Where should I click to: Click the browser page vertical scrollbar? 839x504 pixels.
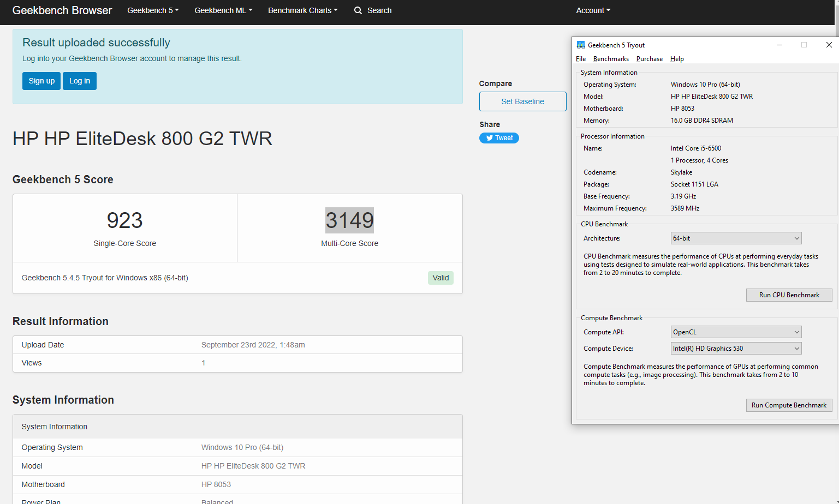[837, 22]
